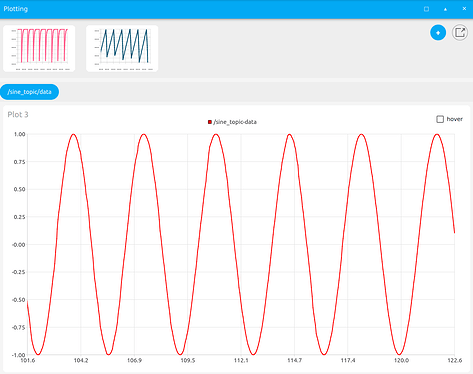Click the -0.00 y-axis tick label

coord(19,245)
